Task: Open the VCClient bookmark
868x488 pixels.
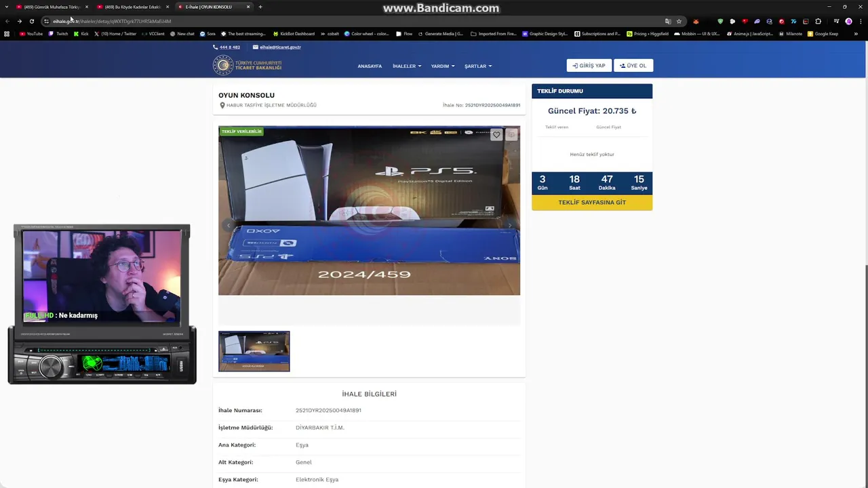Action: tap(153, 34)
